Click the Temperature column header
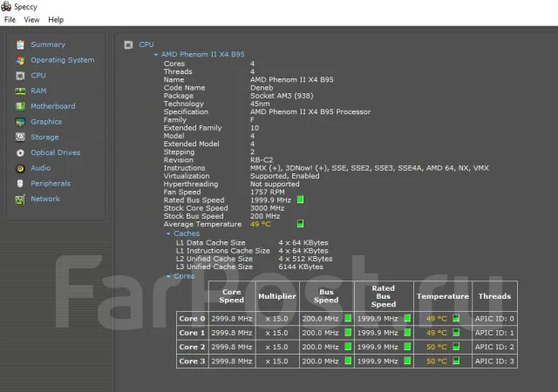Viewport: 558px width, 392px height. [443, 296]
